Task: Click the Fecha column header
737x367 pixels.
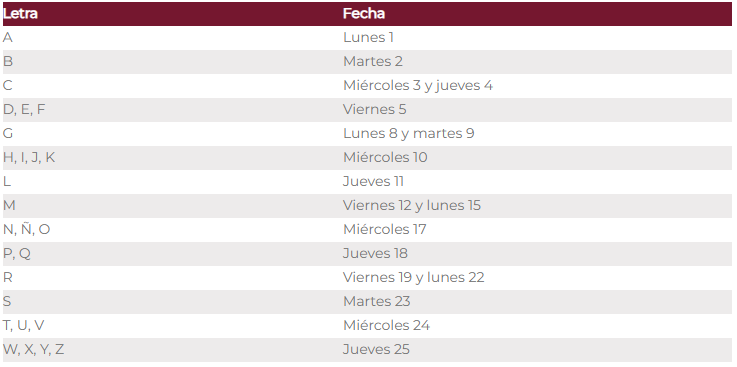Action: click(x=364, y=14)
